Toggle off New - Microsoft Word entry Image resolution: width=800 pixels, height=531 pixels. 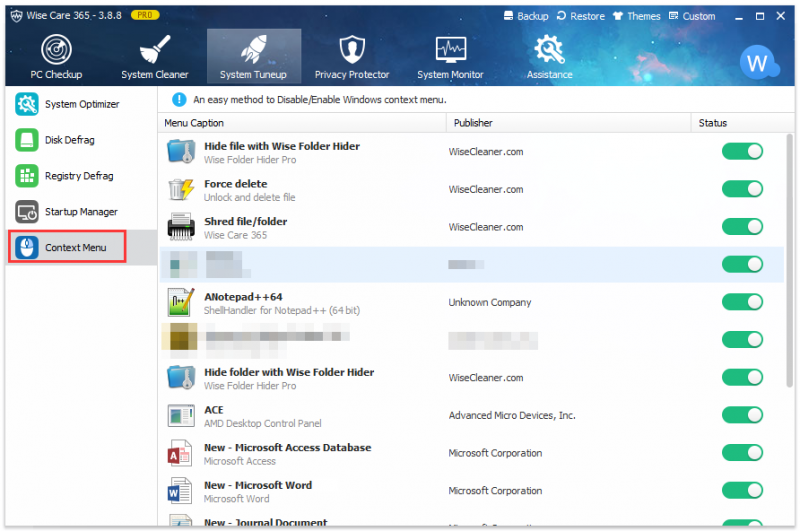tap(742, 491)
